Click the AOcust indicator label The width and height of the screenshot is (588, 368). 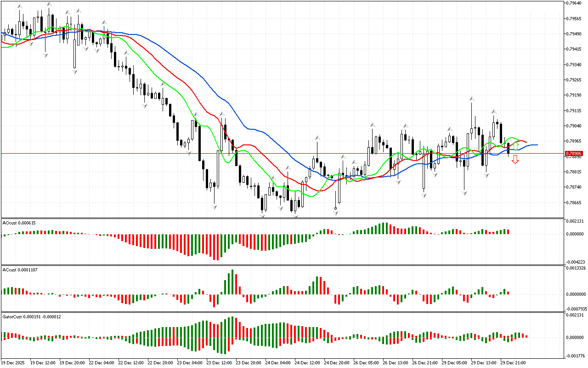click(x=19, y=223)
